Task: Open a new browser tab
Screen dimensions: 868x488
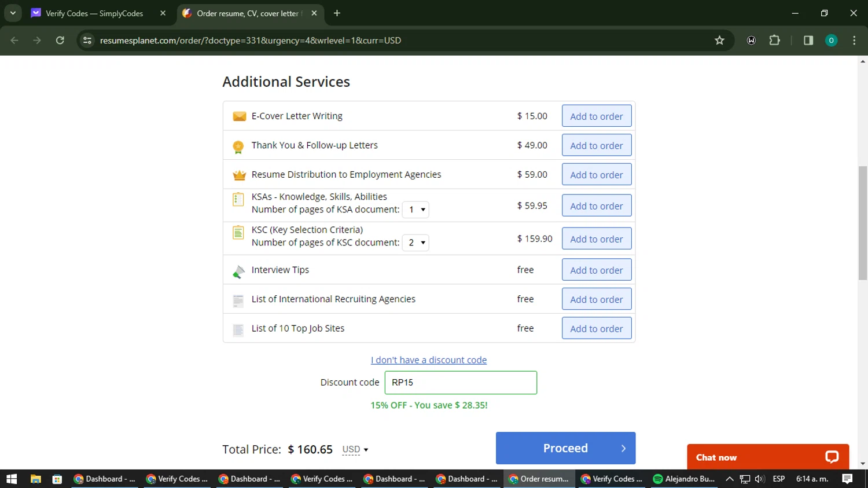Action: point(337,13)
